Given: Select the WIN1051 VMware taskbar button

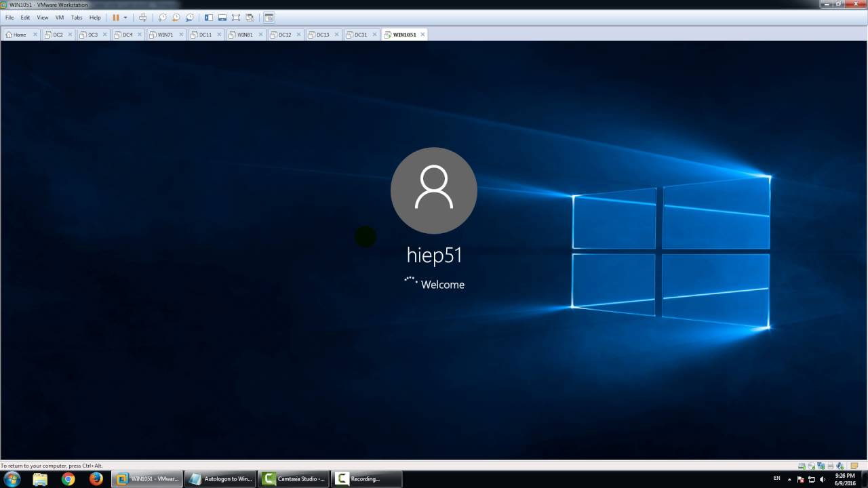Looking at the screenshot, I should click(x=146, y=479).
